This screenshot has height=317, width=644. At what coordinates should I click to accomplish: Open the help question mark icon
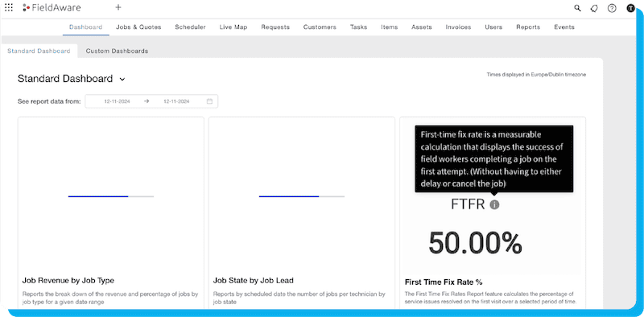[x=612, y=8]
